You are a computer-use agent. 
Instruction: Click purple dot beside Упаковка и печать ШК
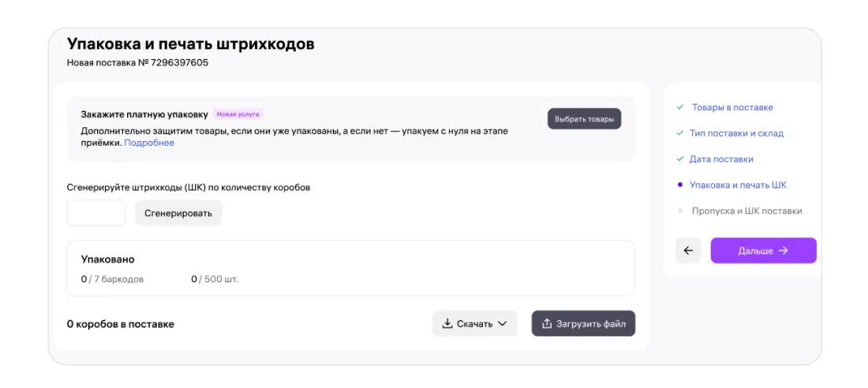(x=680, y=185)
